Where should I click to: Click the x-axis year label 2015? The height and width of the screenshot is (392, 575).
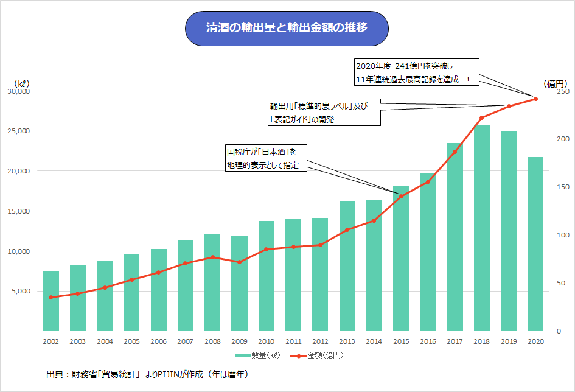click(401, 341)
